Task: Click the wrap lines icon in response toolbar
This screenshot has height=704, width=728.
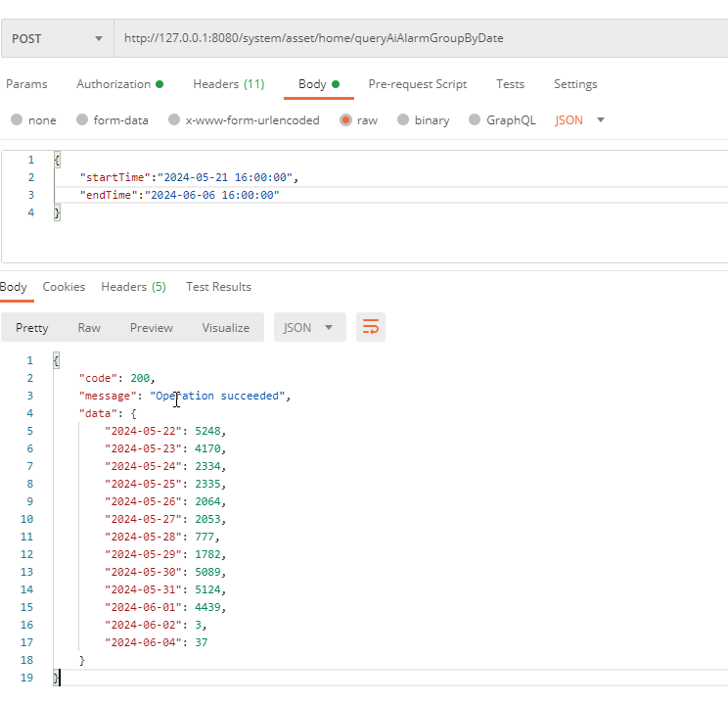Action: [371, 328]
